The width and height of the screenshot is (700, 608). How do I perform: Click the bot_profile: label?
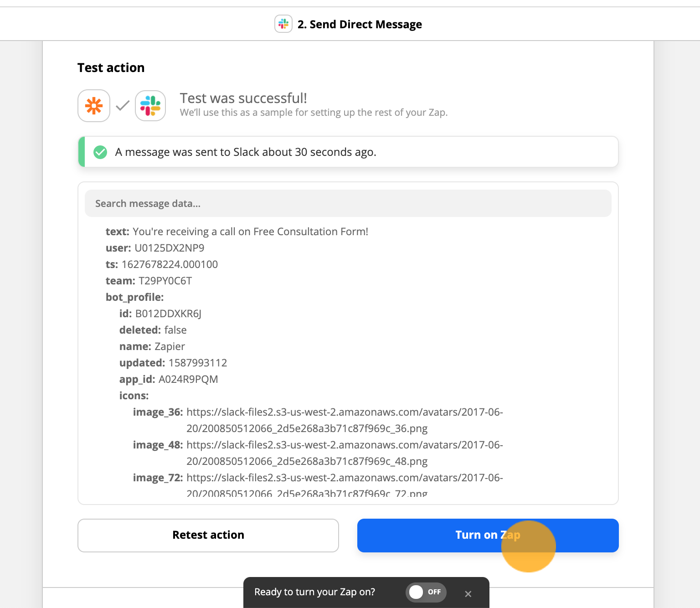coord(135,297)
